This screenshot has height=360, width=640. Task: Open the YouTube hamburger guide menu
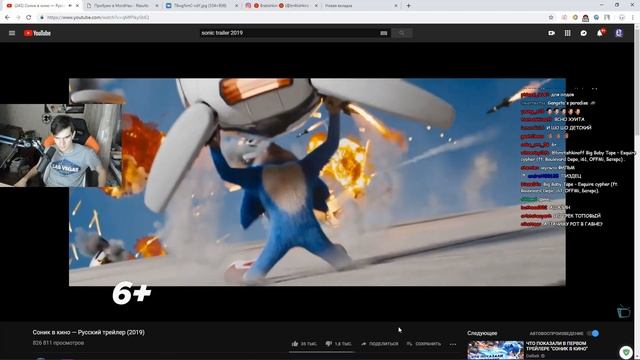12,33
